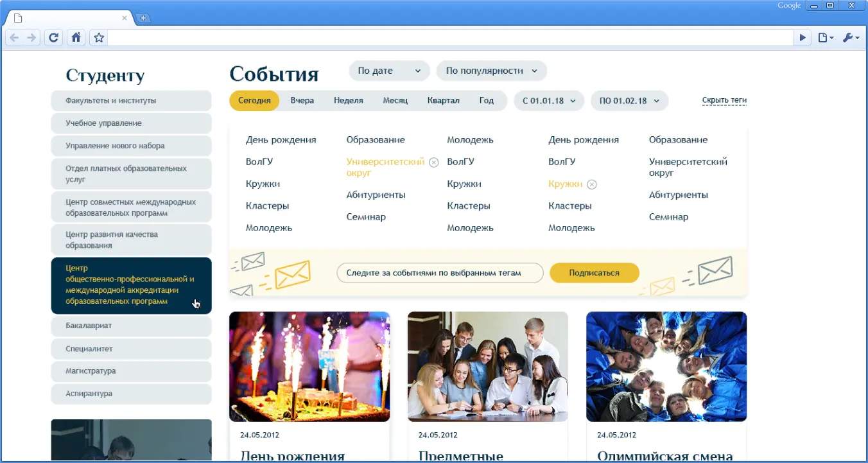Go back with browser back arrow
Image resolution: width=868 pixels, height=463 pixels.
click(x=14, y=38)
